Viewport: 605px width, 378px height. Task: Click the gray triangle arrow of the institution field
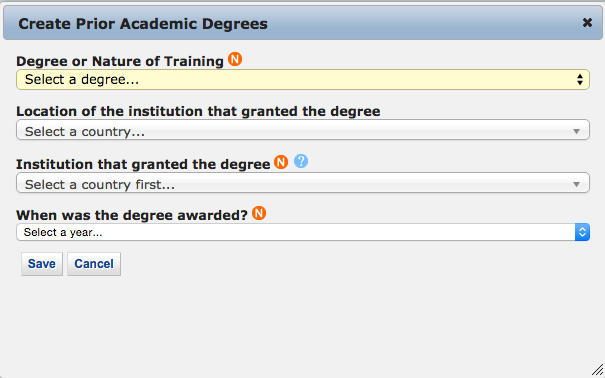(576, 184)
